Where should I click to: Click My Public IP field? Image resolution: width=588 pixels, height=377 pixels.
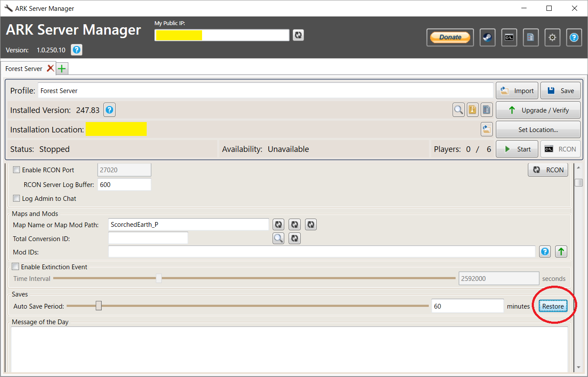click(x=222, y=35)
